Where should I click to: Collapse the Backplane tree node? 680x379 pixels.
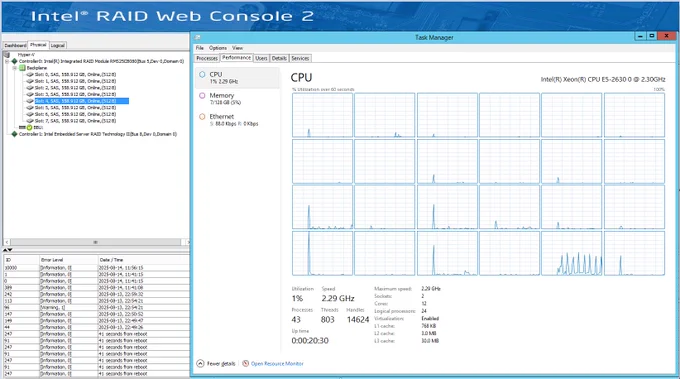pyautogui.click(x=14, y=68)
